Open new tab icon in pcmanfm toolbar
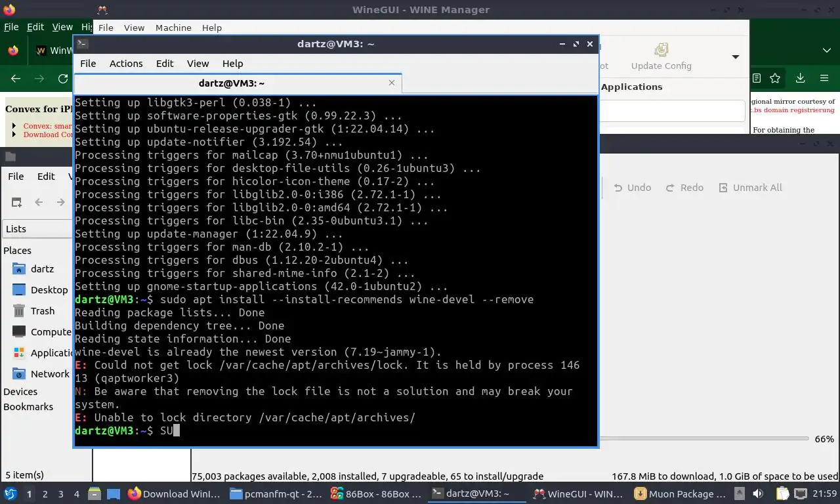840x504 pixels. 16,202
